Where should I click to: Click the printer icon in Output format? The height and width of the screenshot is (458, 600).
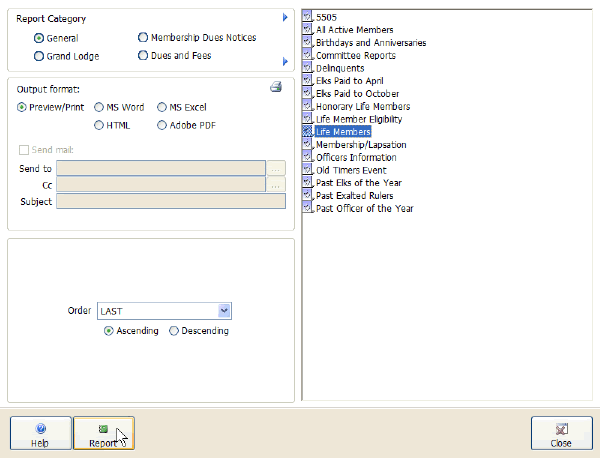click(x=276, y=88)
